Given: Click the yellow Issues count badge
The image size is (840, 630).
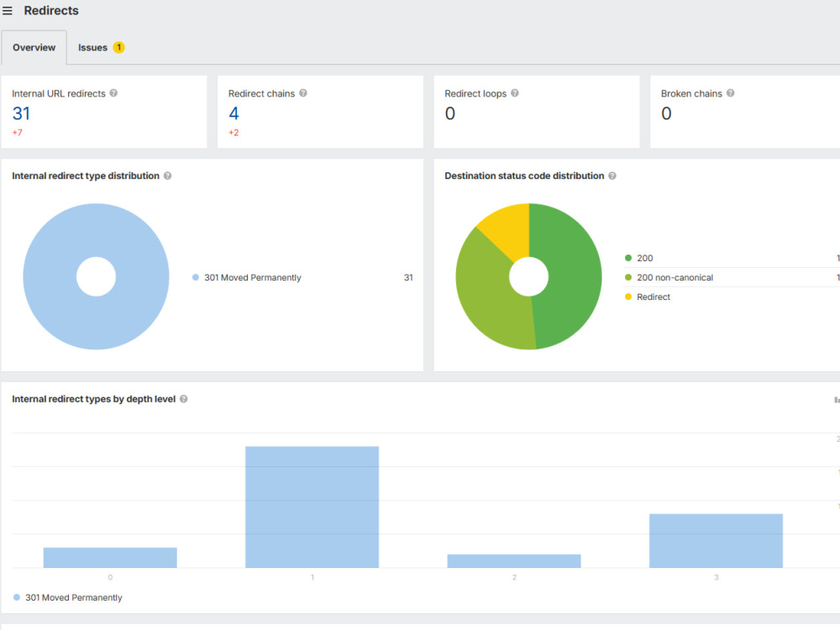Looking at the screenshot, I should [119, 47].
